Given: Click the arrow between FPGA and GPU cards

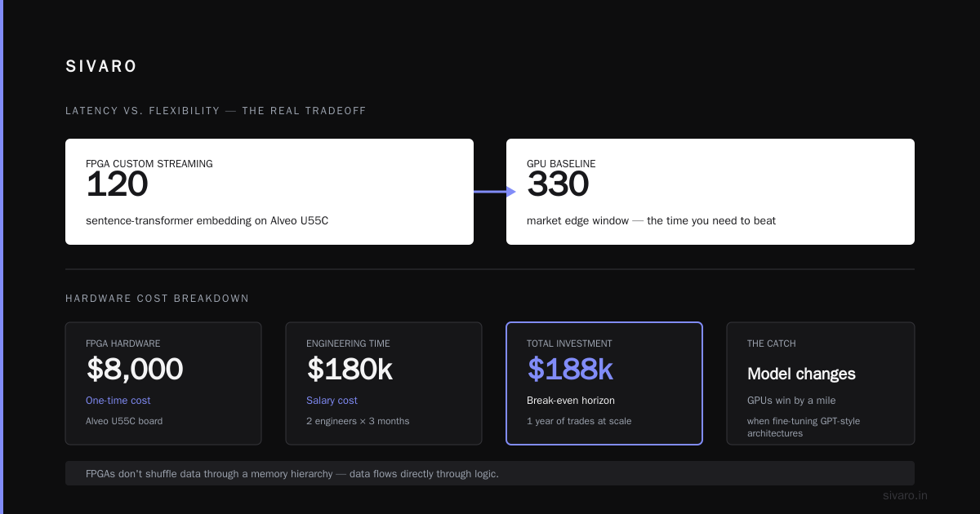Looking at the screenshot, I should pos(495,192).
